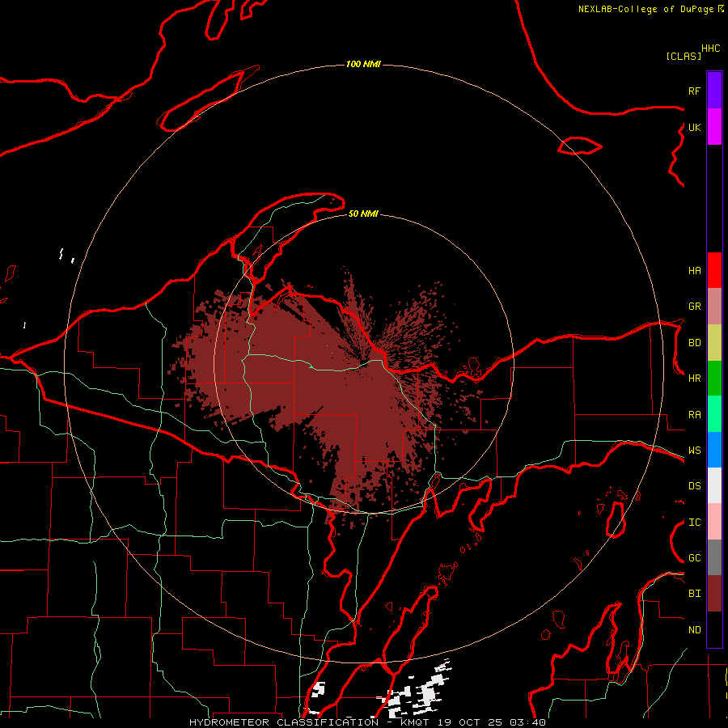Click the 03:40 time stamp

527,722
